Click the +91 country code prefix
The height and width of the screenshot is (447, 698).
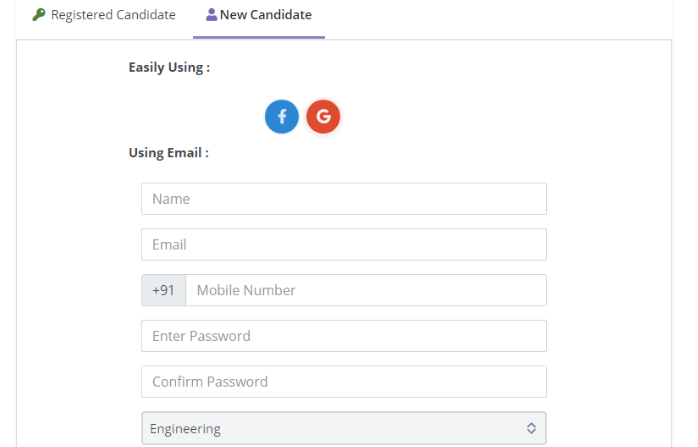163,291
